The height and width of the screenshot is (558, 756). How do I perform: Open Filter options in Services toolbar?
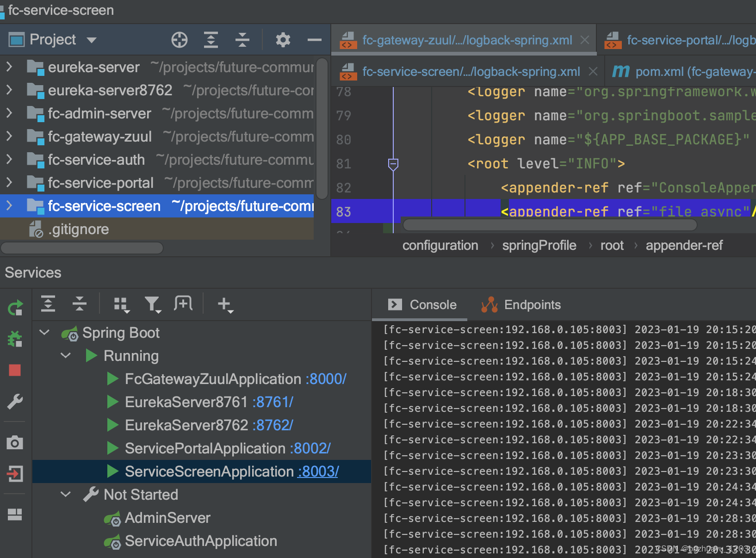pos(153,304)
